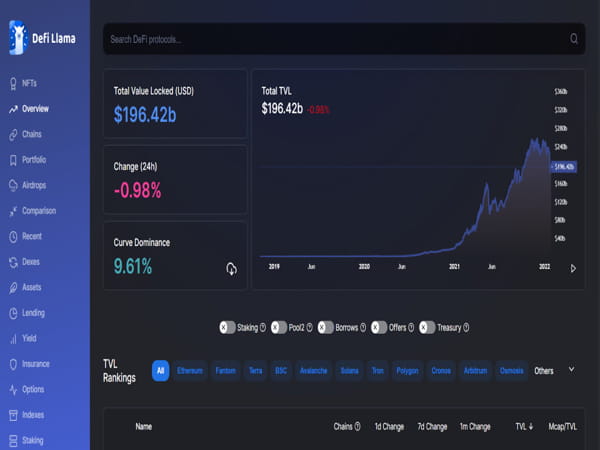Viewport: 600px width, 450px height.
Task: Click the Assets feather icon
Action: coord(13,288)
